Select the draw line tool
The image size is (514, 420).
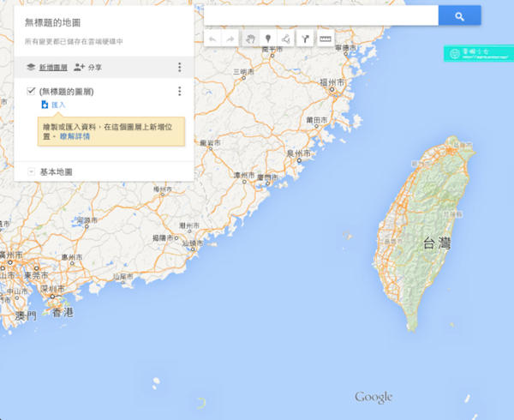click(x=286, y=39)
